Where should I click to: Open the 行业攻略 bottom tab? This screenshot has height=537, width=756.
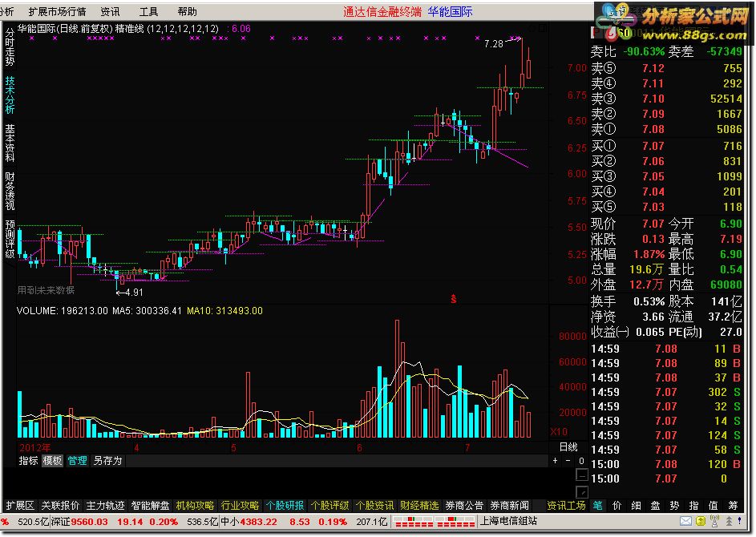click(240, 506)
